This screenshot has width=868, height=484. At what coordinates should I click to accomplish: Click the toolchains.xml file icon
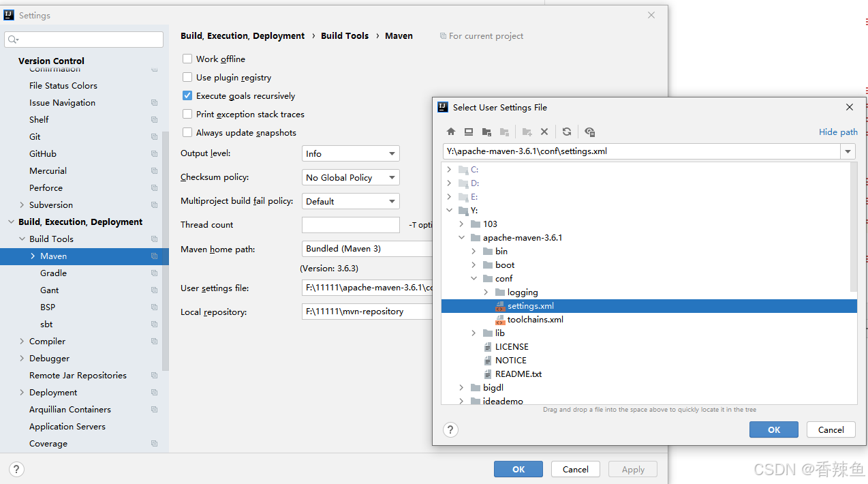click(500, 320)
